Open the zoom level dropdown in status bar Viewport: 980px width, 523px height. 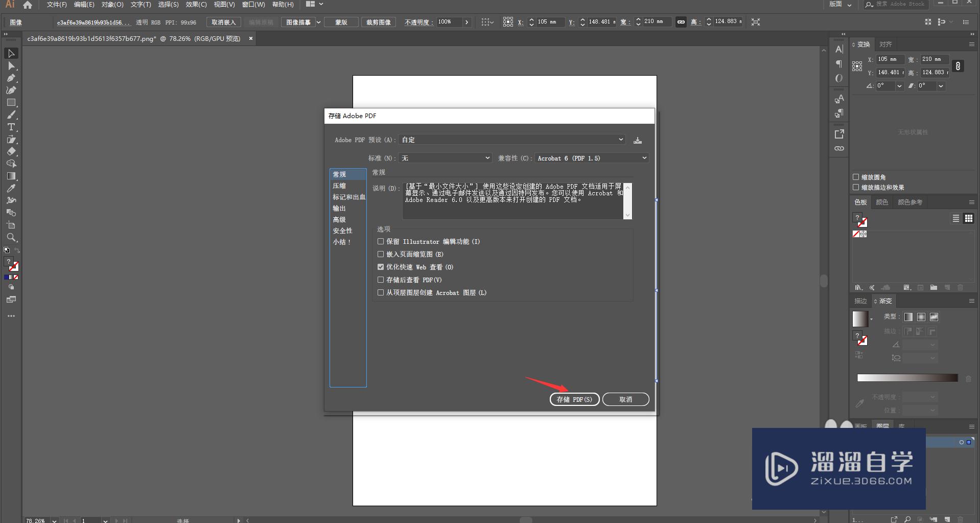(x=54, y=520)
